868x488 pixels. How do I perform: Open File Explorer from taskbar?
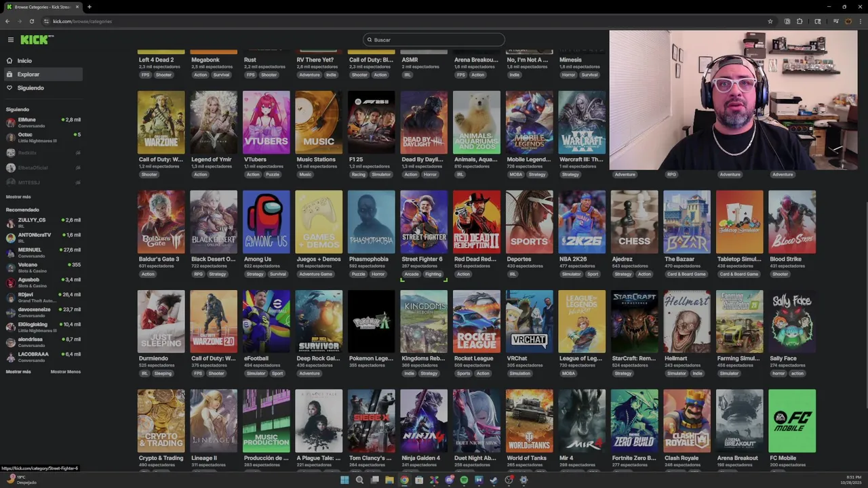(389, 480)
